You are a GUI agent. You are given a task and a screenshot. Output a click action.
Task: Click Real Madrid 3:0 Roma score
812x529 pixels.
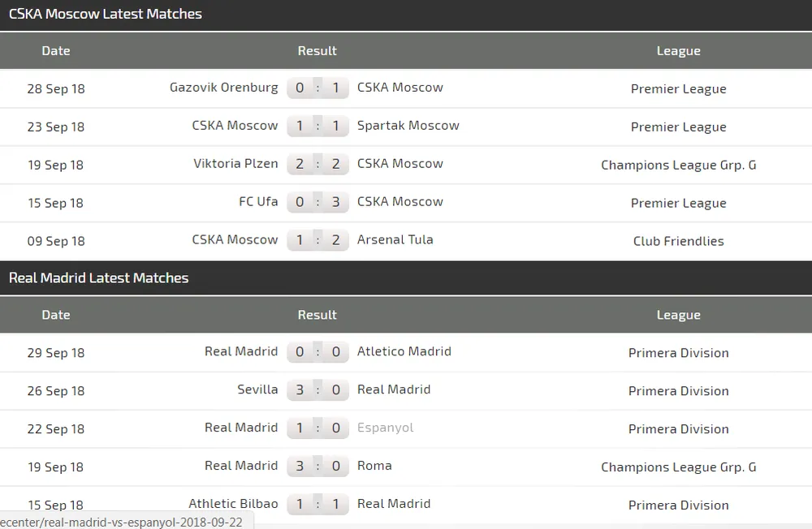point(317,467)
